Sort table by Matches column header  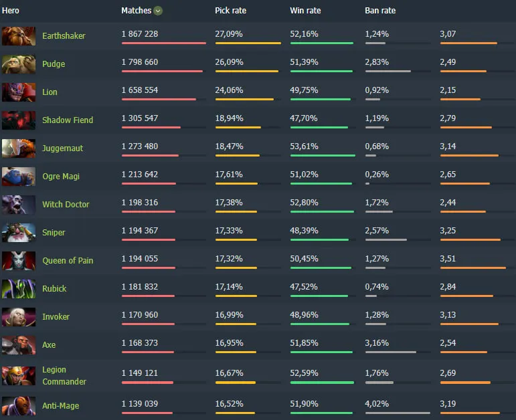click(137, 11)
